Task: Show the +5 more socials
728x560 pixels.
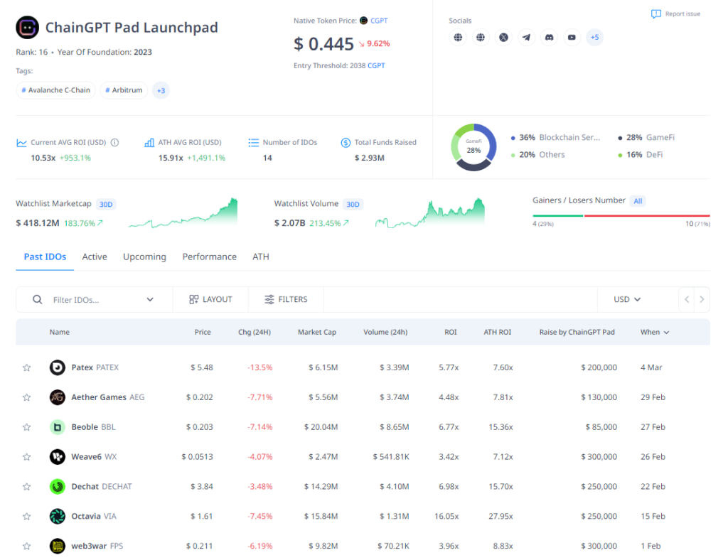Action: tap(594, 37)
